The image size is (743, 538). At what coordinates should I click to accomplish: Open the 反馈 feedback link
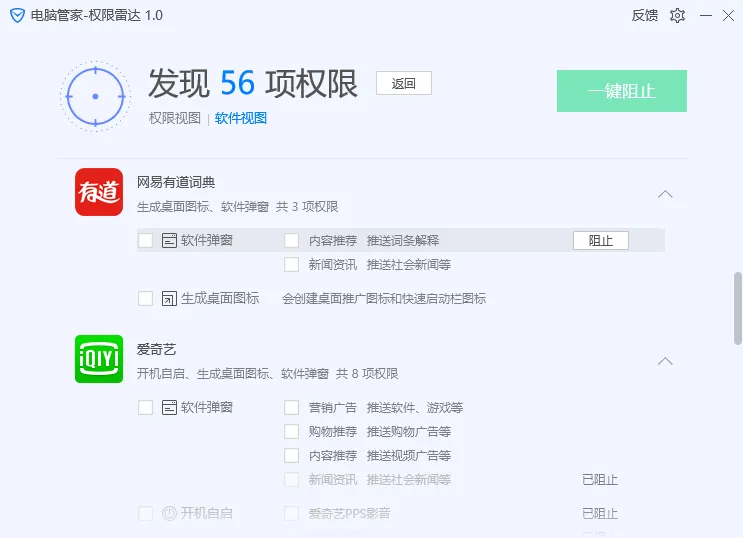[x=644, y=15]
